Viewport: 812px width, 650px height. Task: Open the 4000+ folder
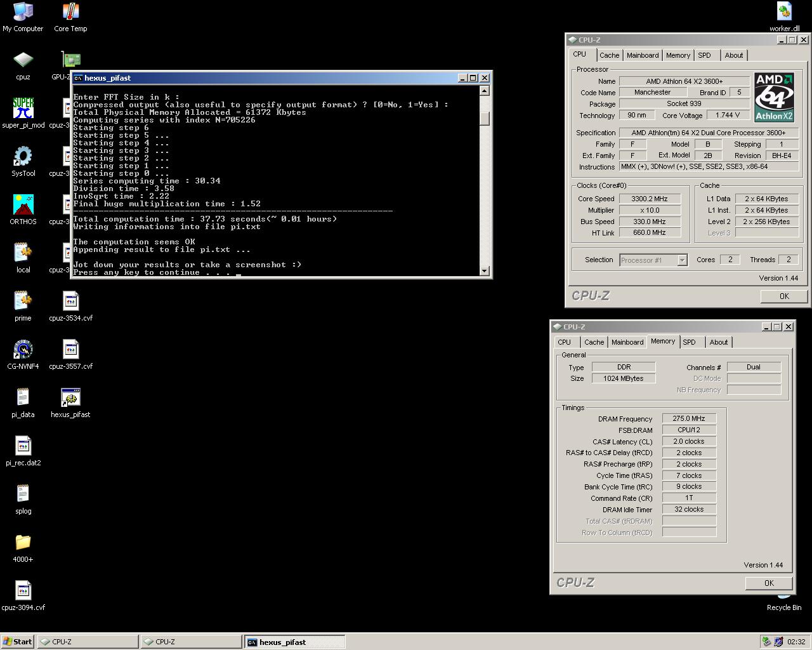23,547
